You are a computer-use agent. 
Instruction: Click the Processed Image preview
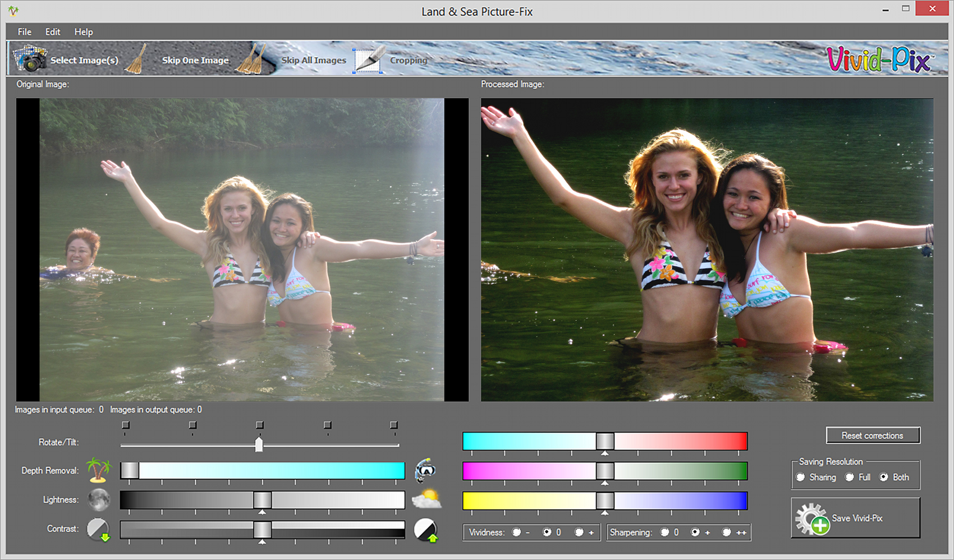[707, 250]
